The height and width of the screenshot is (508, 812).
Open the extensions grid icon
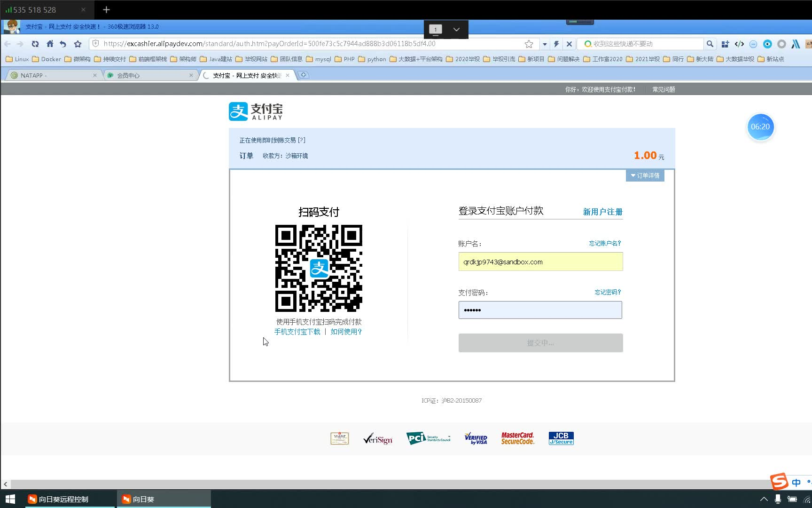(x=725, y=44)
